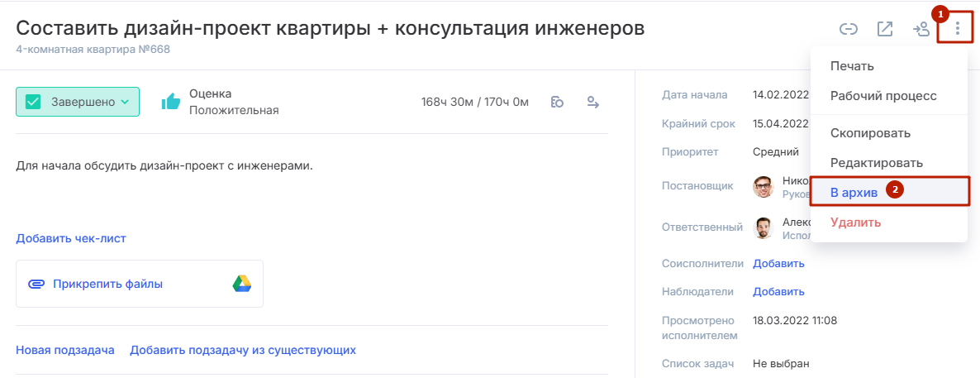The width and height of the screenshot is (980, 378).
Task: Open the three-dot more options menu
Action: [957, 29]
